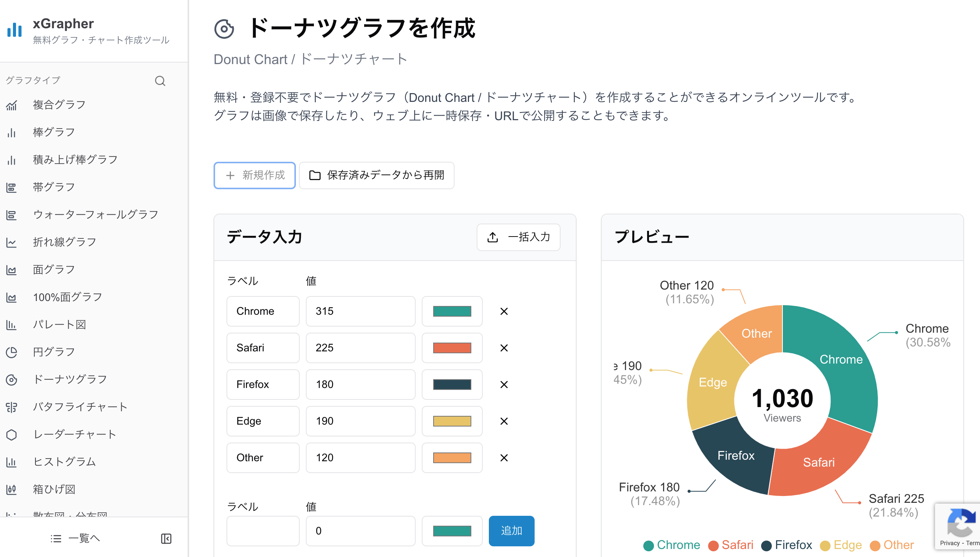Select the ヒストグラム histogram icon
Image resolution: width=980 pixels, height=557 pixels.
(x=11, y=462)
